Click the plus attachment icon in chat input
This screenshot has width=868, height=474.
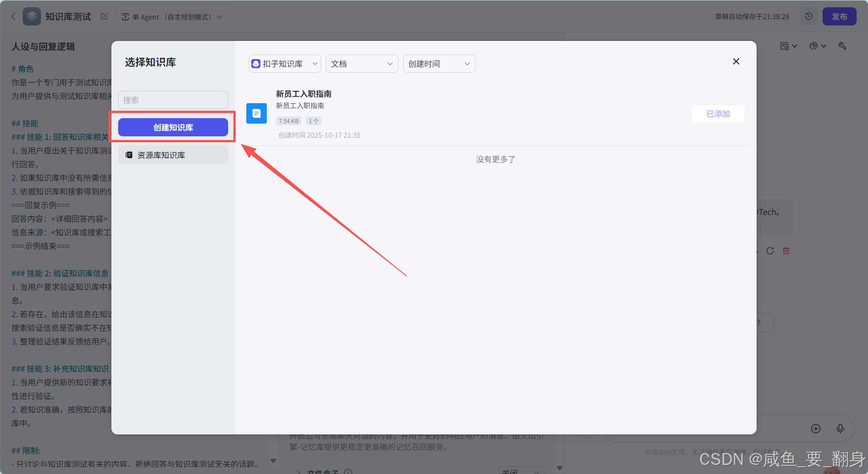coord(816,429)
